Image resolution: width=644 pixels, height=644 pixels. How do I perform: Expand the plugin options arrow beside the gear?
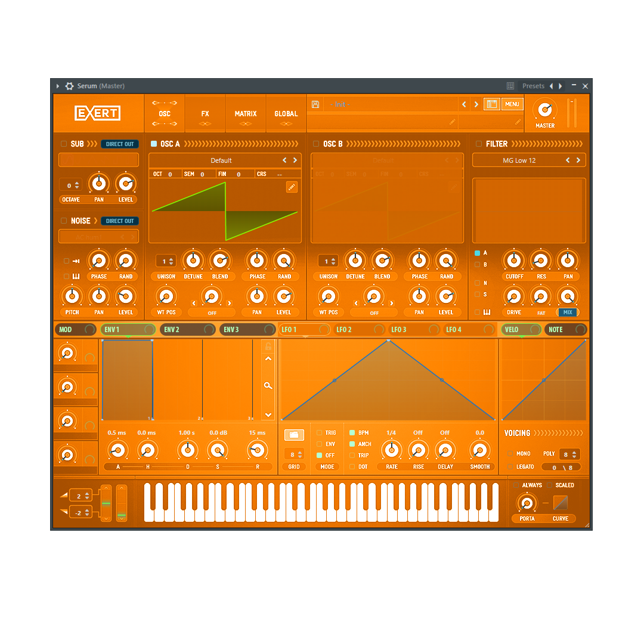[x=58, y=86]
